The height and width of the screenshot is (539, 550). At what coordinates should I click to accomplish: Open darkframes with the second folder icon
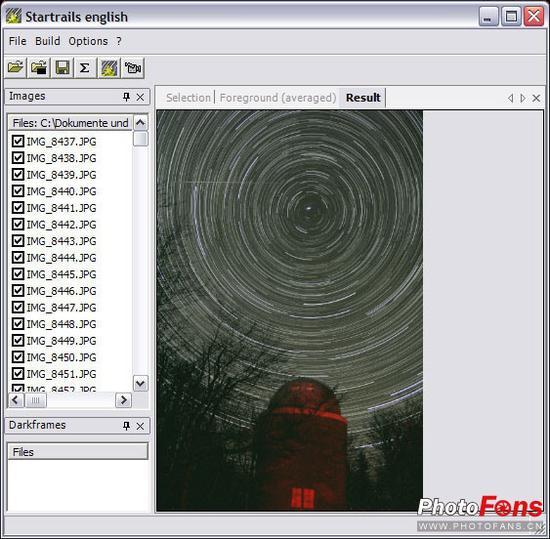(39, 67)
